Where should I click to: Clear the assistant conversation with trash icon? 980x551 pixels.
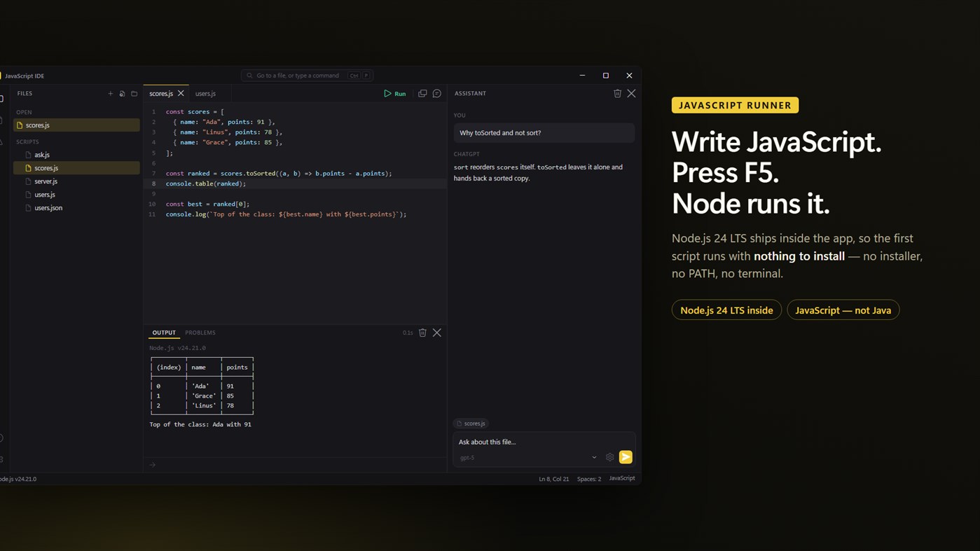(617, 93)
